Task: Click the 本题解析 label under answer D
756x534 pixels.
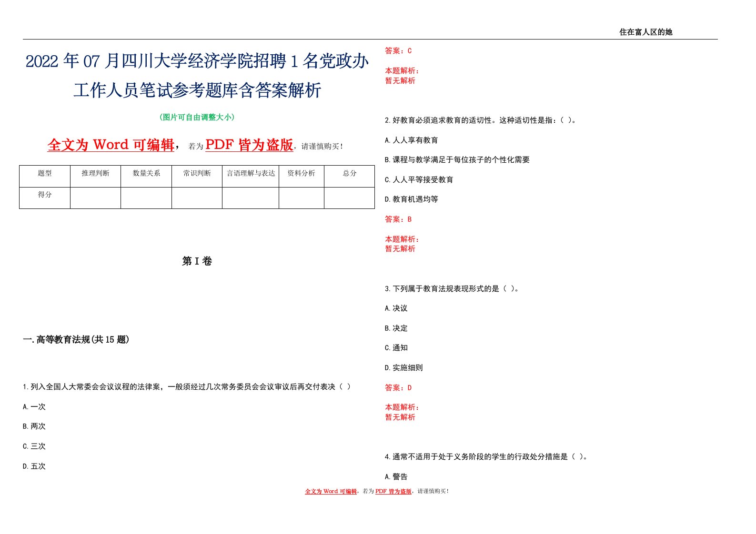Action: (402, 407)
